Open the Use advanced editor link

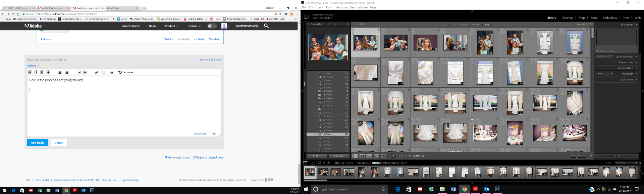click(211, 60)
